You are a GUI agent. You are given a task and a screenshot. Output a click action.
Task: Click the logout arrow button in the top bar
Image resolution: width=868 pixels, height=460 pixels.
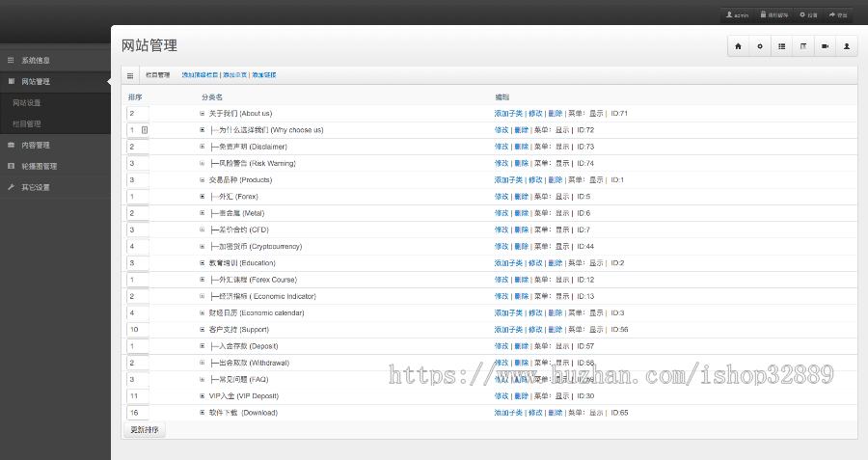coord(838,14)
